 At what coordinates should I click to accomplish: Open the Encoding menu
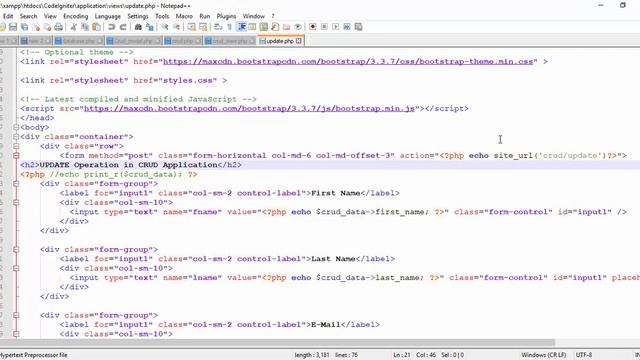click(x=76, y=16)
